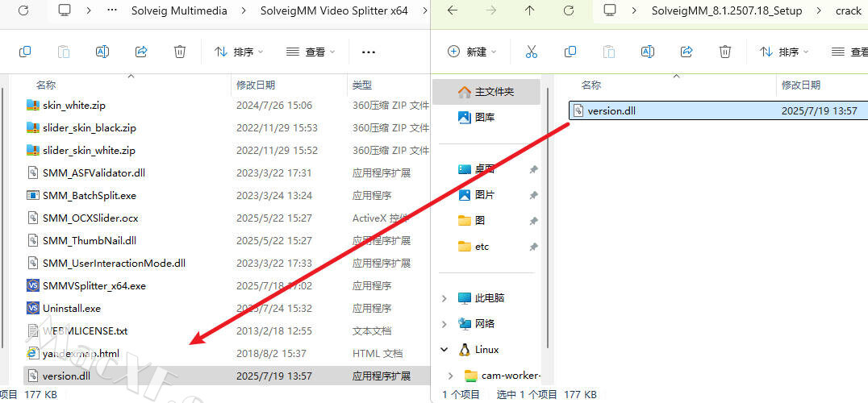Image resolution: width=868 pixels, height=403 pixels.
Task: Unpin 桌面 using its pin icon
Action: point(533,170)
